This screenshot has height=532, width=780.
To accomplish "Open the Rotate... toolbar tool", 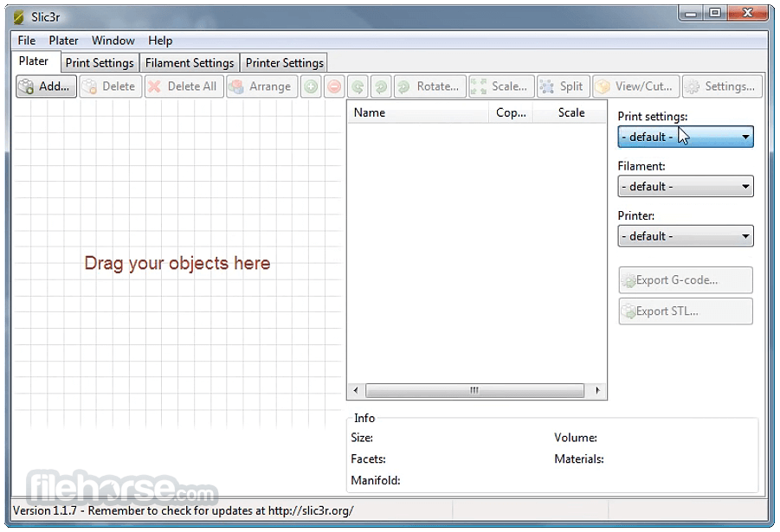I will (429, 87).
